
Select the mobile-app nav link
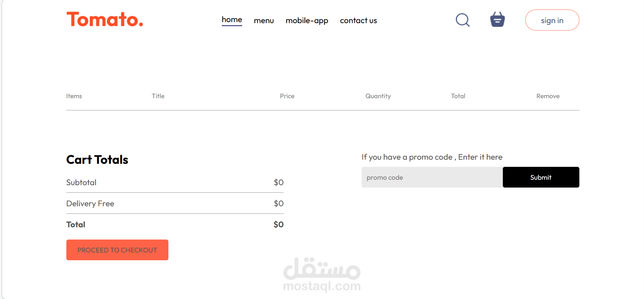click(307, 21)
